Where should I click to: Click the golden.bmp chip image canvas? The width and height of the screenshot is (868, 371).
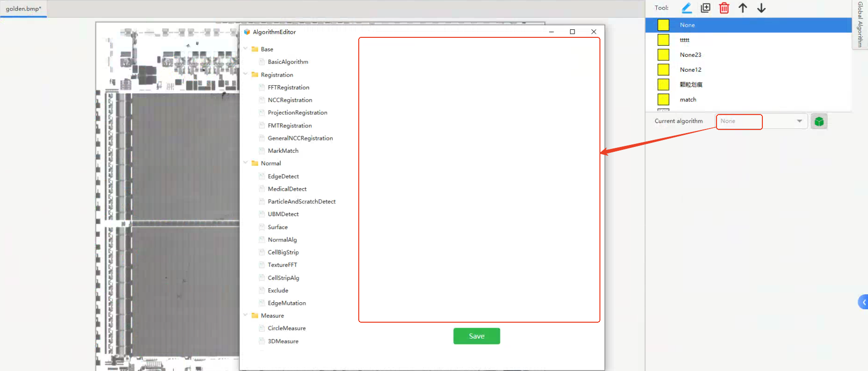pos(167,197)
